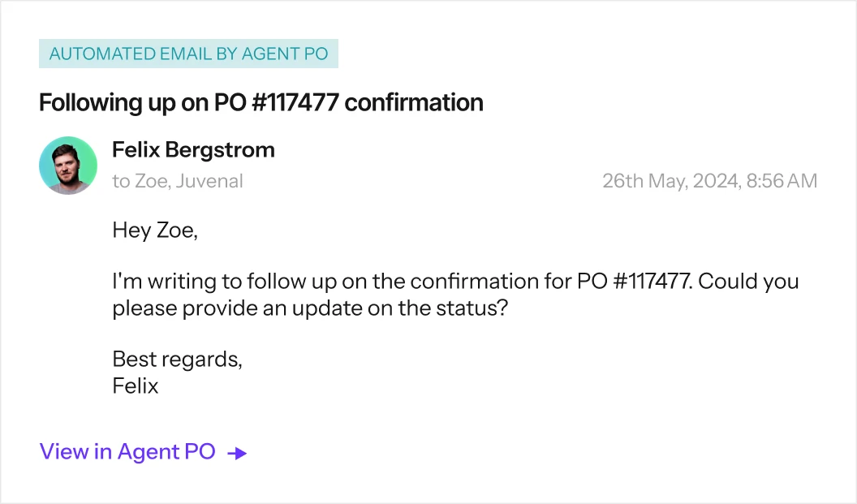The image size is (857, 504).
Task: Click the Hey Zoe greeting line
Action: click(155, 230)
